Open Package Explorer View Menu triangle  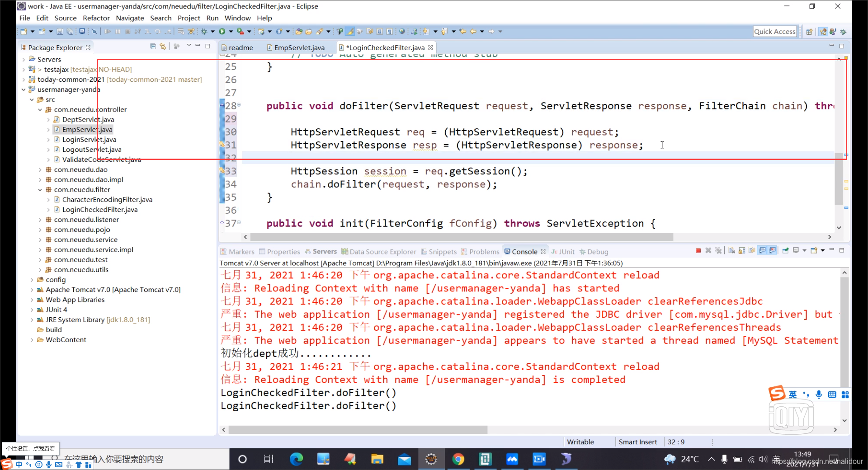coord(189,46)
